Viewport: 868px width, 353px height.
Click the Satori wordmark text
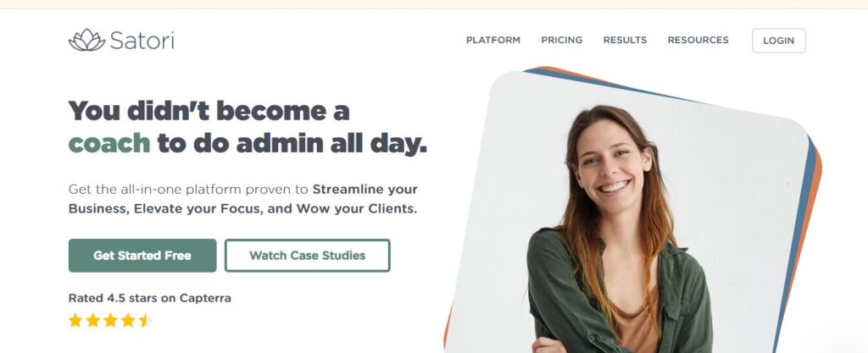point(142,41)
